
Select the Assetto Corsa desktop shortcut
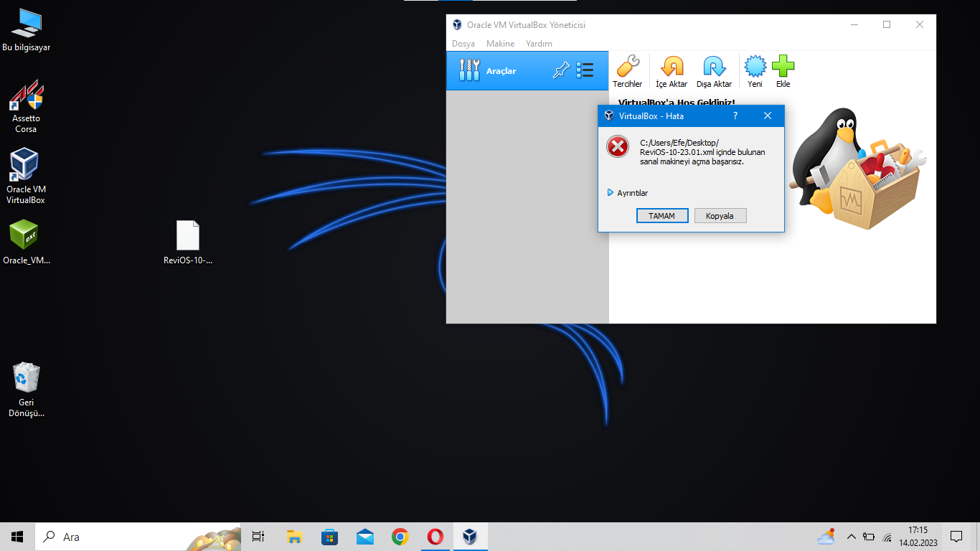[x=27, y=107]
